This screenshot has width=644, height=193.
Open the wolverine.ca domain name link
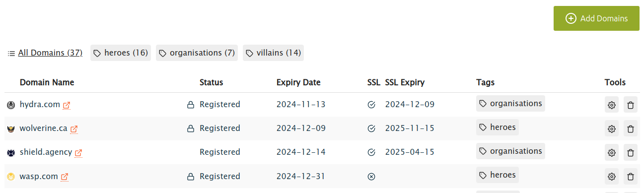(43, 128)
